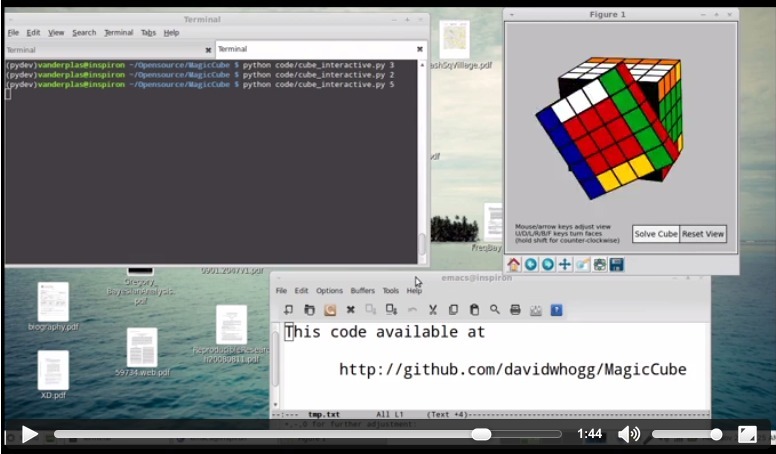Open the Terminal menu in the Terminal menubar

[118, 33]
